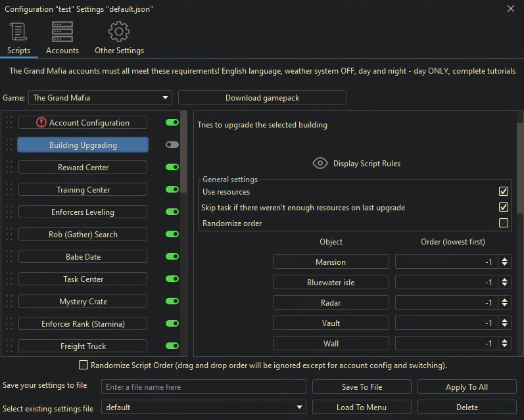524x420 pixels.
Task: Select the Account Configuration script
Action: 83,122
